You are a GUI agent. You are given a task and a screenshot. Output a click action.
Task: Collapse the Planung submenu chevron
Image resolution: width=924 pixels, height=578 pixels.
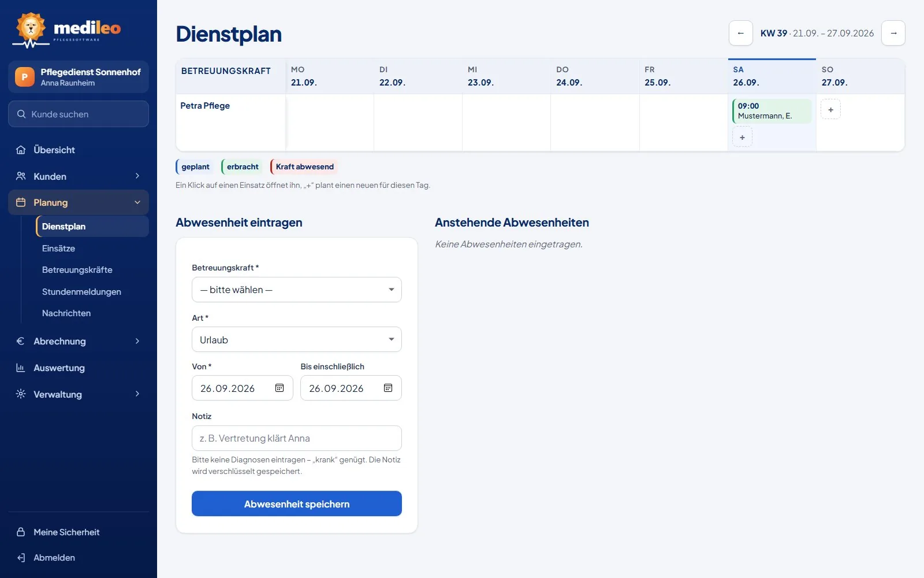[137, 202]
